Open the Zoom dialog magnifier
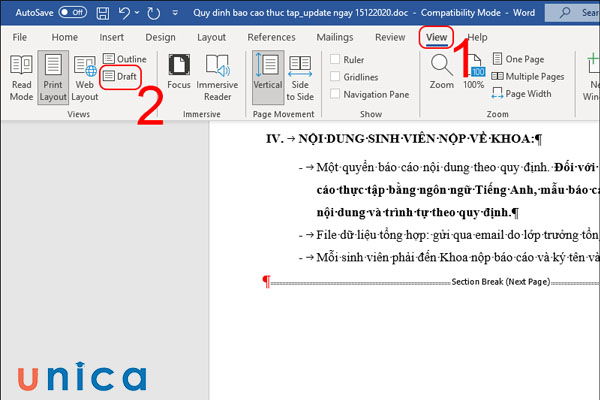 tap(441, 72)
